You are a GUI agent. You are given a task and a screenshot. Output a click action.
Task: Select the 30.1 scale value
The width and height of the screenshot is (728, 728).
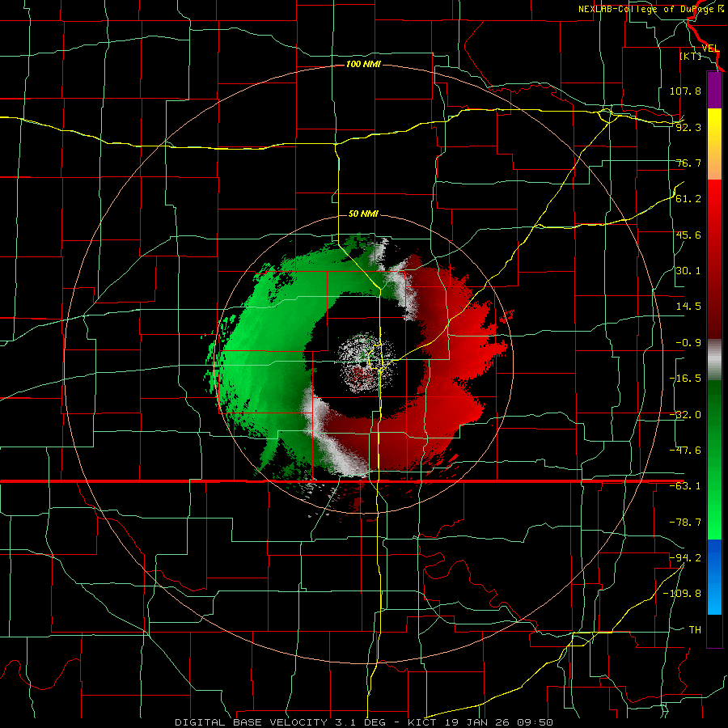pyautogui.click(x=688, y=271)
